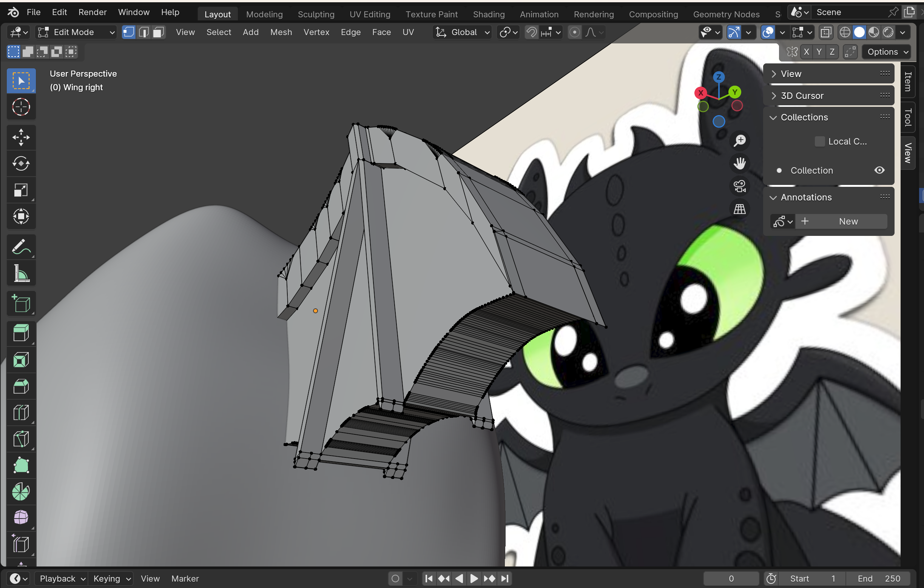The image size is (924, 588).
Task: Activate the 3D Cursor tool
Action: (x=21, y=107)
